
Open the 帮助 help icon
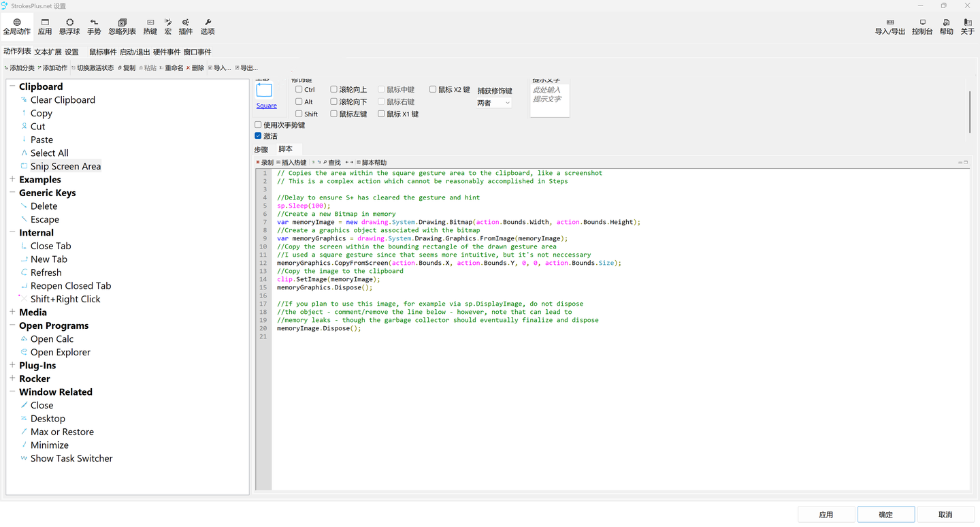pos(947,27)
